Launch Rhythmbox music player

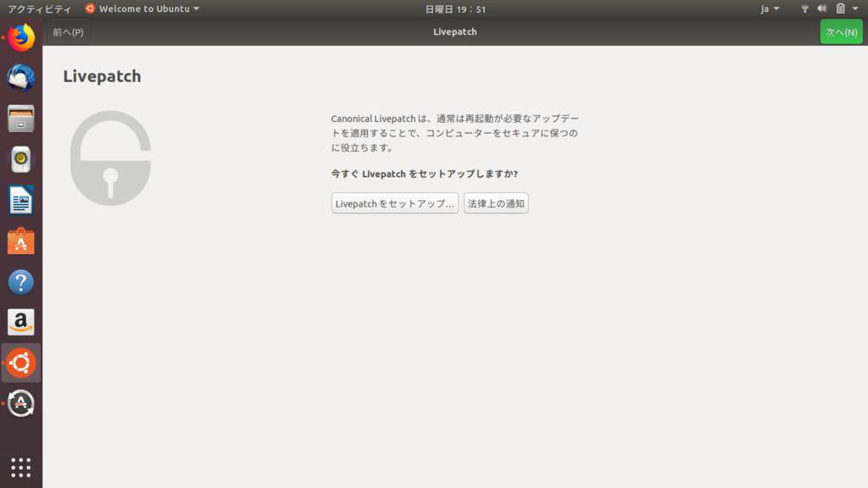pos(21,159)
